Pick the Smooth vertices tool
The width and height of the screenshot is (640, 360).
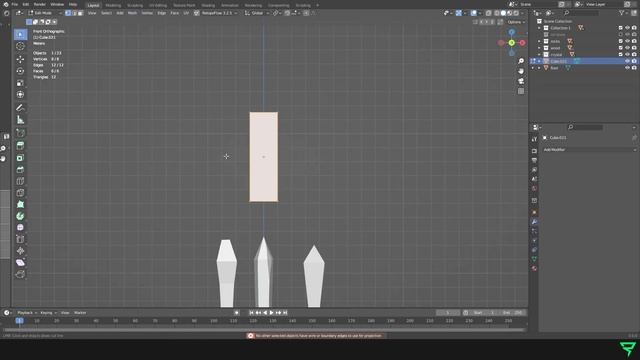point(20,227)
